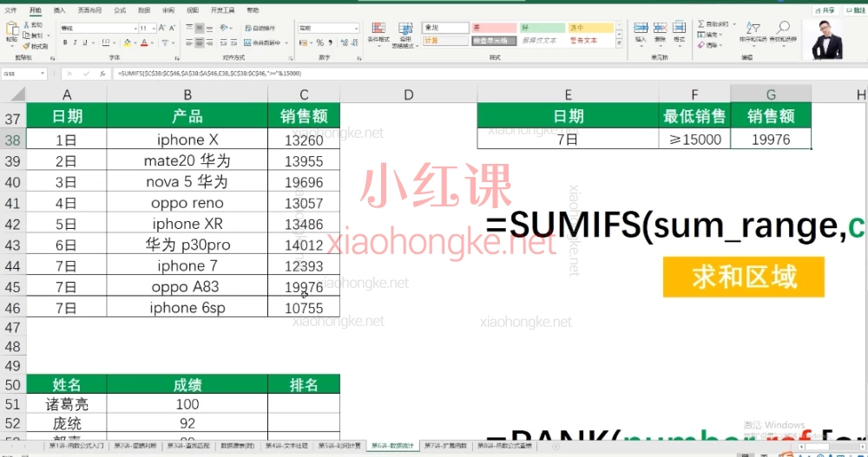The width and height of the screenshot is (868, 457).
Task: Click the AutoSum sigma icon
Action: 700,24
